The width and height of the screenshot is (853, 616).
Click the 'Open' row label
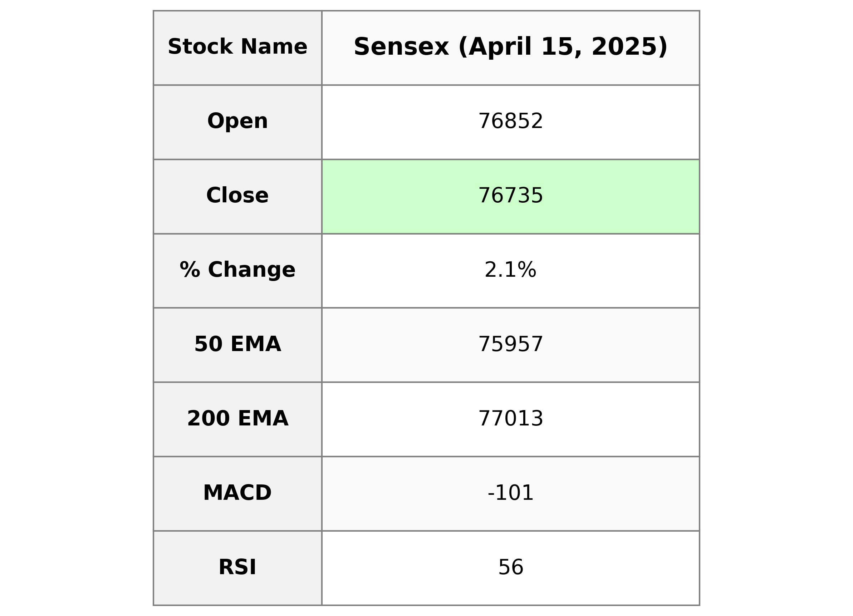pyautogui.click(x=237, y=122)
